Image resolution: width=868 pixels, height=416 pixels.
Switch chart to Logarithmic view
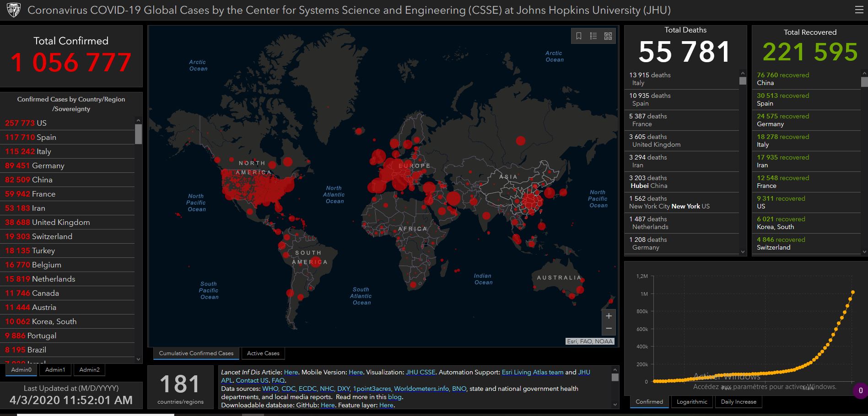tap(692, 402)
